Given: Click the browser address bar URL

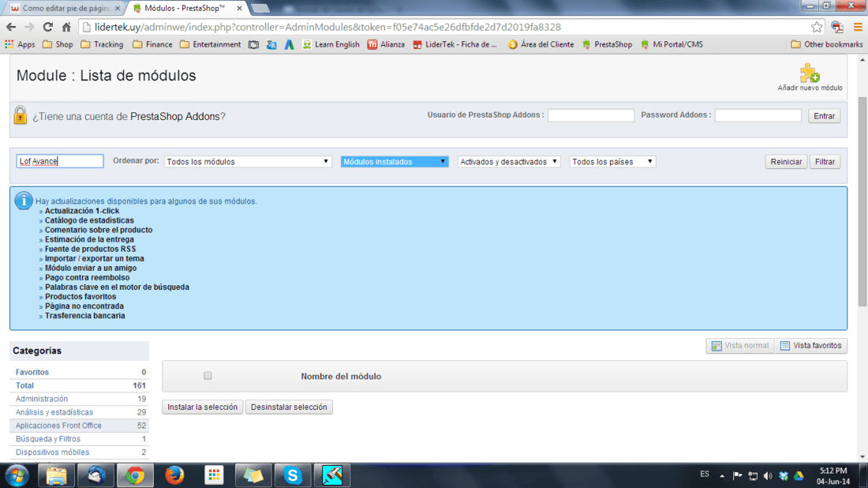Looking at the screenshot, I should coord(327,27).
